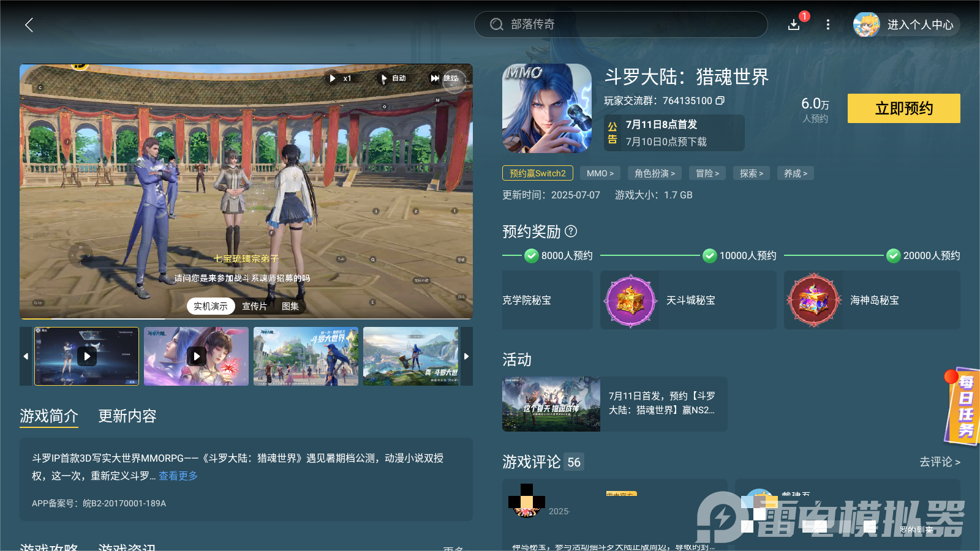Viewport: 980px width, 551px height.
Task: Switch to the 宣传片 tab
Action: pos(255,306)
